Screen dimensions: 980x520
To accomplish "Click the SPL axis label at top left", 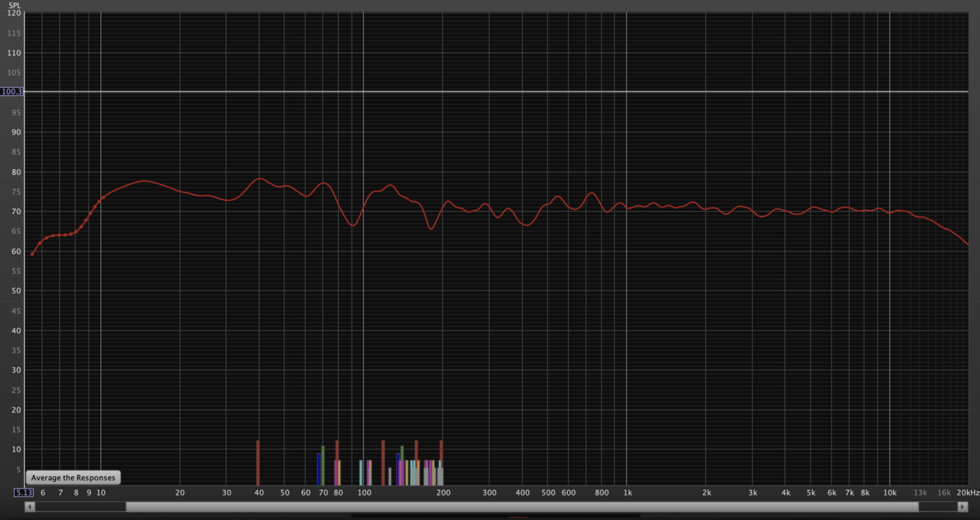I will coord(14,5).
